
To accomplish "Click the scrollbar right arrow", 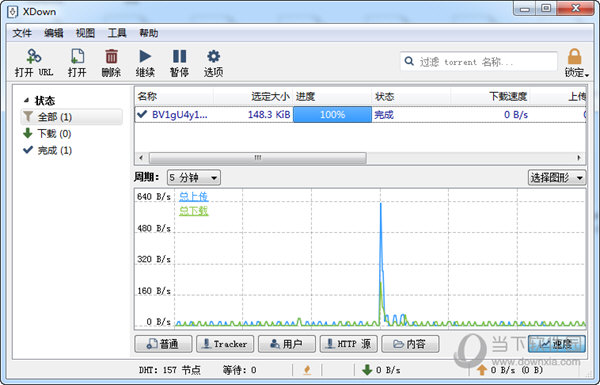I will pos(579,158).
